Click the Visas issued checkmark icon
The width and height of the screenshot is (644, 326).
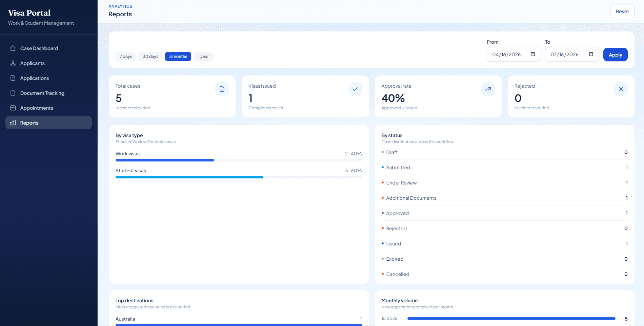point(355,89)
